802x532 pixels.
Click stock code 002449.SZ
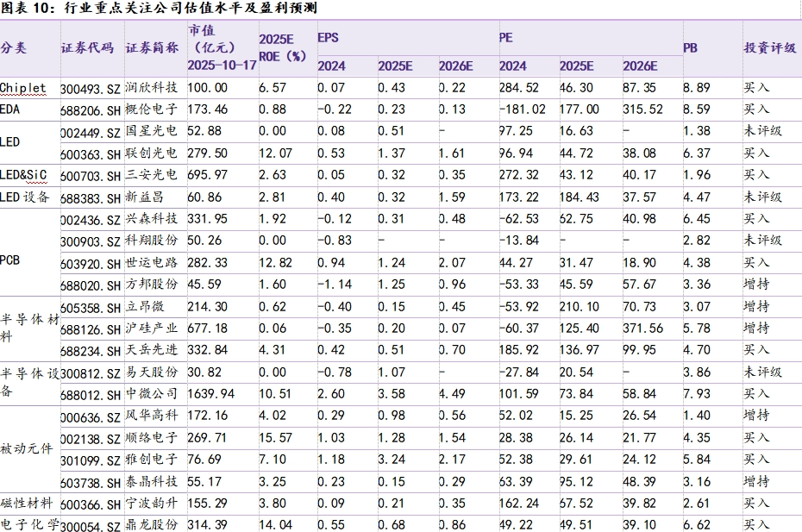(91, 133)
